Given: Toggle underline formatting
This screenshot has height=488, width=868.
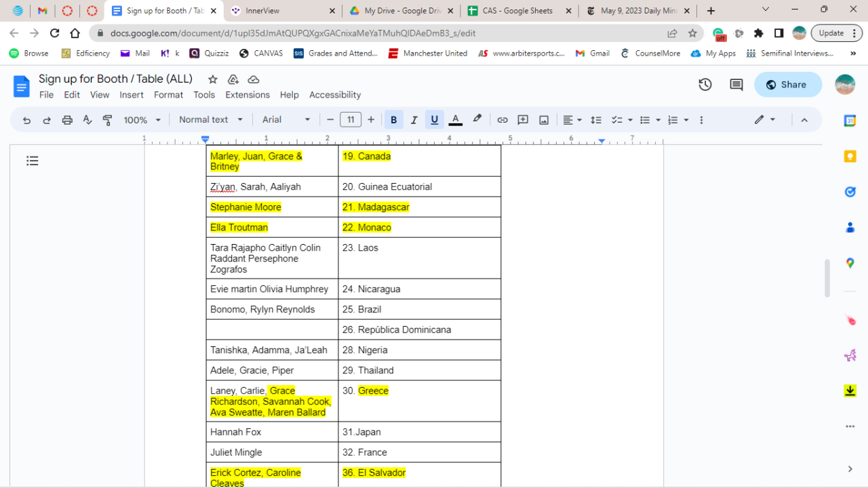Looking at the screenshot, I should [435, 120].
